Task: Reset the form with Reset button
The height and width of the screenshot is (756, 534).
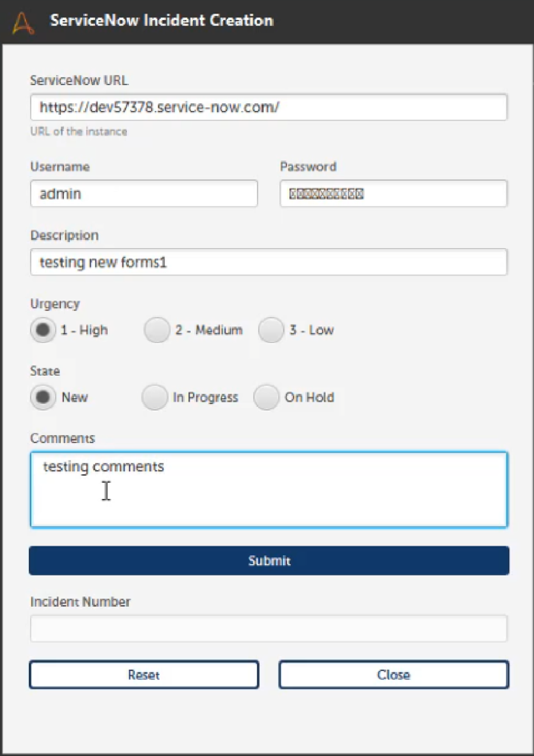Action: [x=144, y=675]
